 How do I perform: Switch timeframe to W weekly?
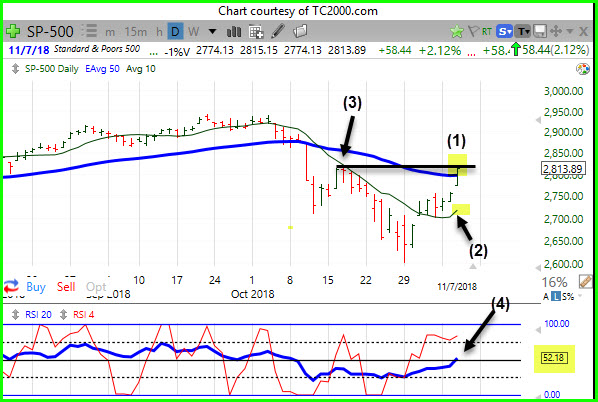tap(193, 32)
